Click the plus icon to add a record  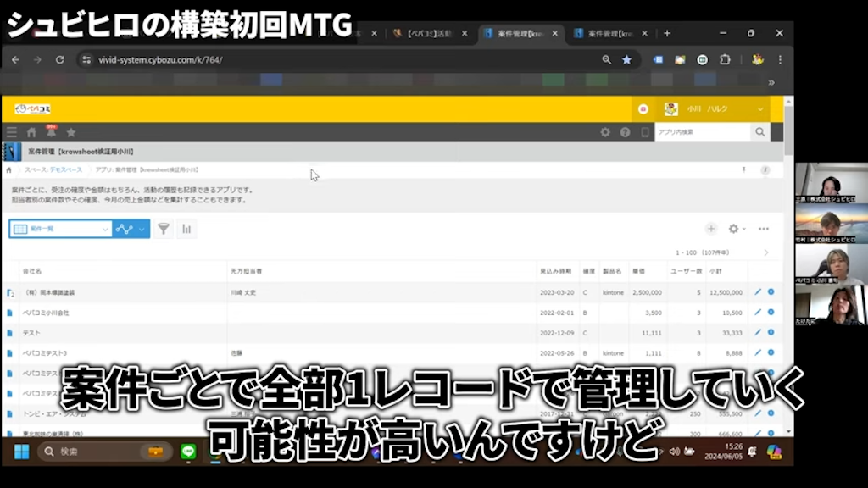[x=710, y=229]
